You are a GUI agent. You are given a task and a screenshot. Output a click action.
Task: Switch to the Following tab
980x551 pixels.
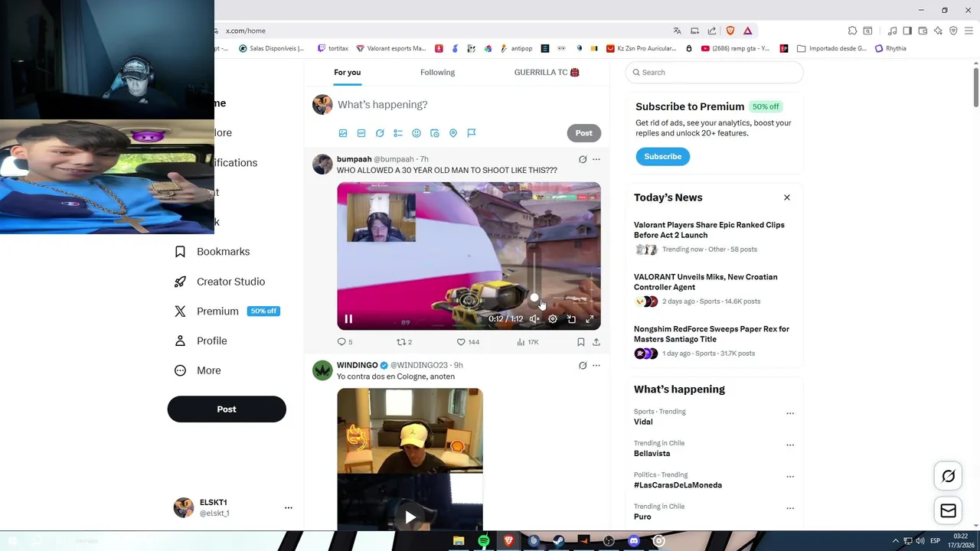[x=437, y=73]
